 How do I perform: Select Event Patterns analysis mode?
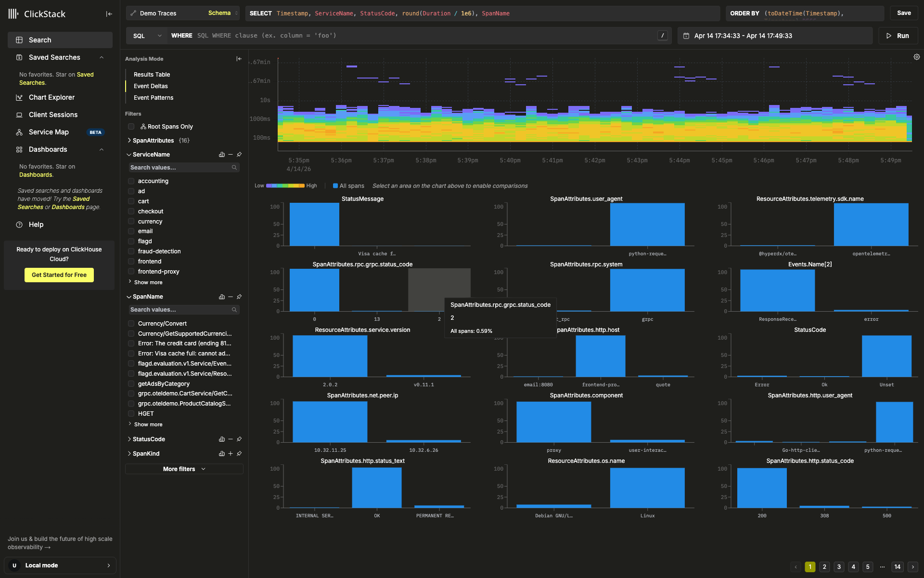(153, 98)
